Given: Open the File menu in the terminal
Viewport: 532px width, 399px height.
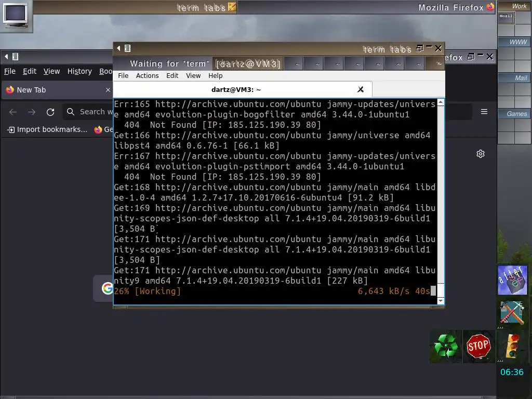Looking at the screenshot, I should 123,76.
